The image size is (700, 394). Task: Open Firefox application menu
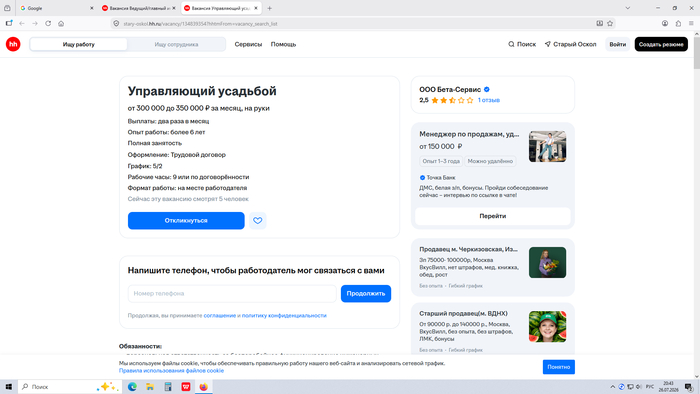(691, 24)
